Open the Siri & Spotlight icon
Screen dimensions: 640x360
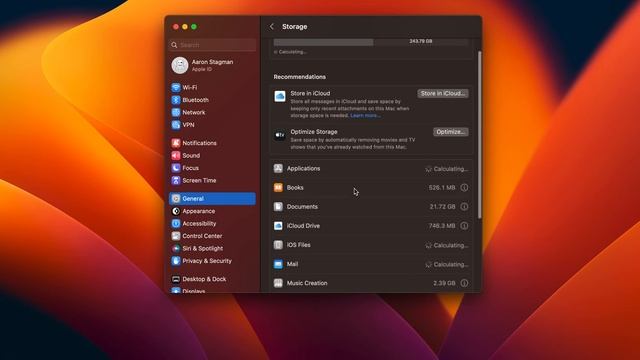[x=176, y=249]
